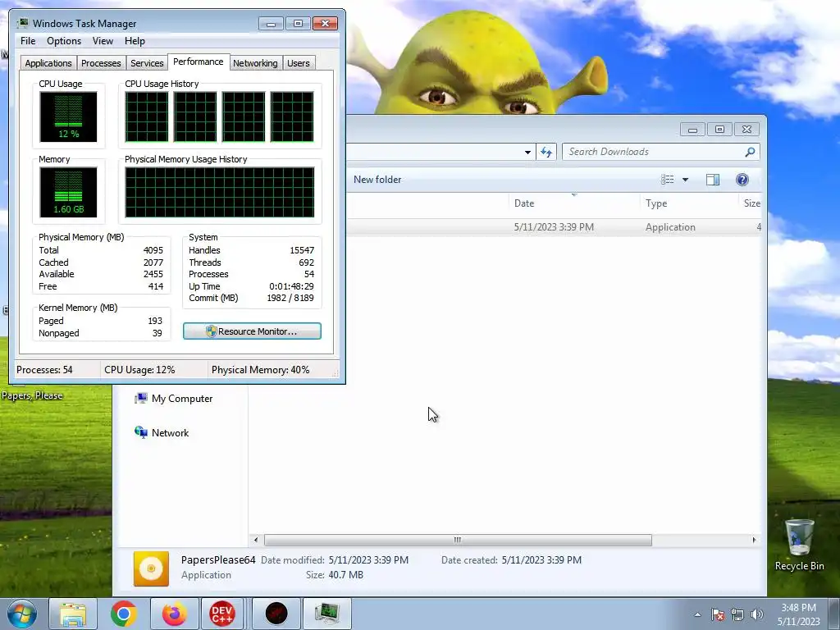The height and width of the screenshot is (630, 840).
Task: Select My Computer in navigation pane
Action: click(x=174, y=399)
